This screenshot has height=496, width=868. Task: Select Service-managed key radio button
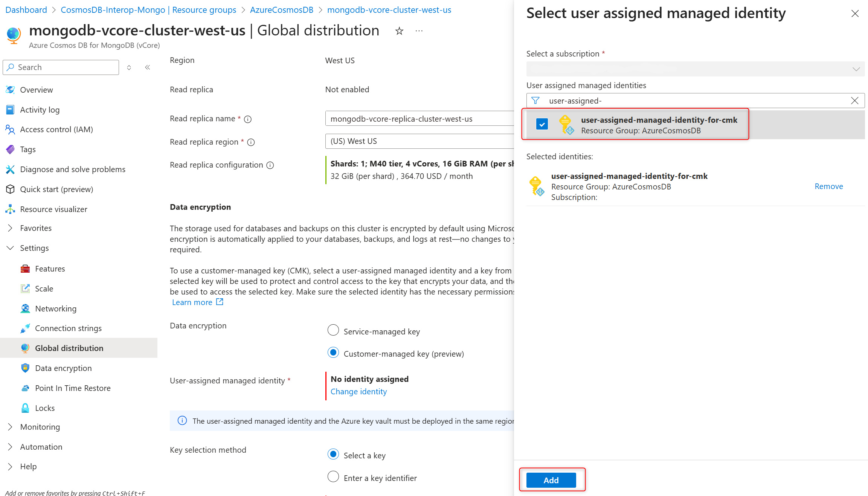(x=333, y=330)
